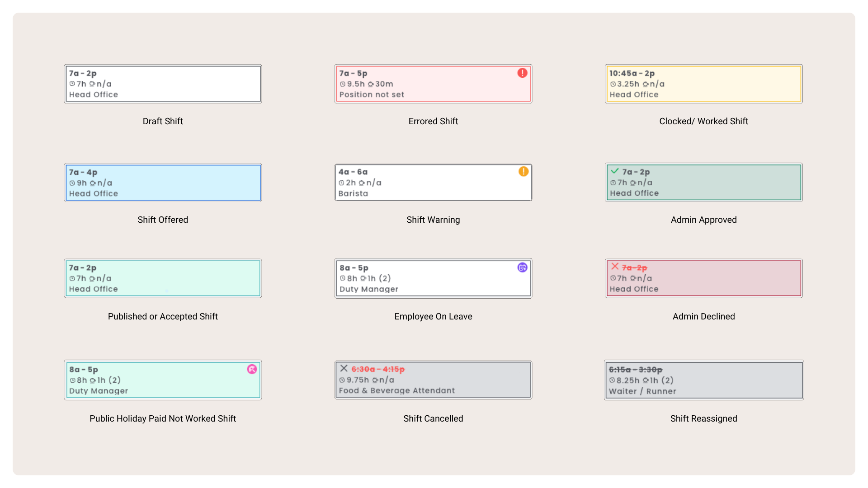
Task: Click the purple leave icon on Duty Manager shift
Action: pyautogui.click(x=522, y=267)
